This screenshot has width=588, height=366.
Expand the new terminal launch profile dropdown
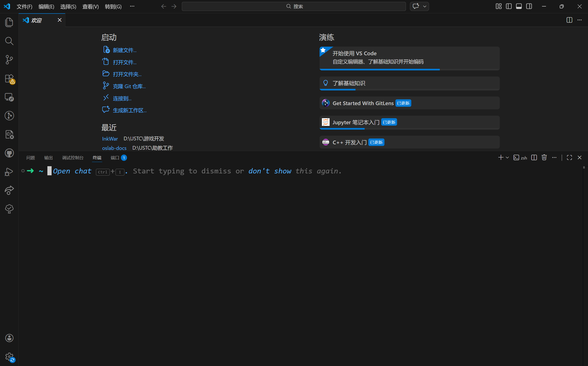coord(507,158)
